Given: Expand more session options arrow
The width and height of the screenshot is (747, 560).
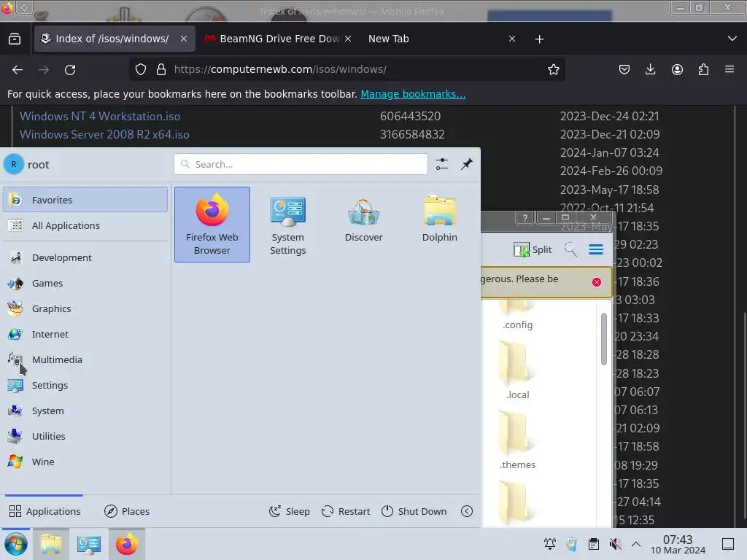Looking at the screenshot, I should point(467,511).
